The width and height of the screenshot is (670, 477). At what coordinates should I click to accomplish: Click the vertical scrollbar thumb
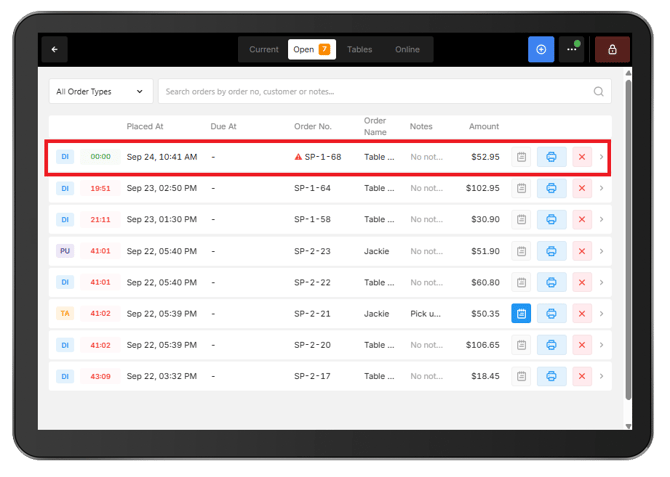(628, 239)
